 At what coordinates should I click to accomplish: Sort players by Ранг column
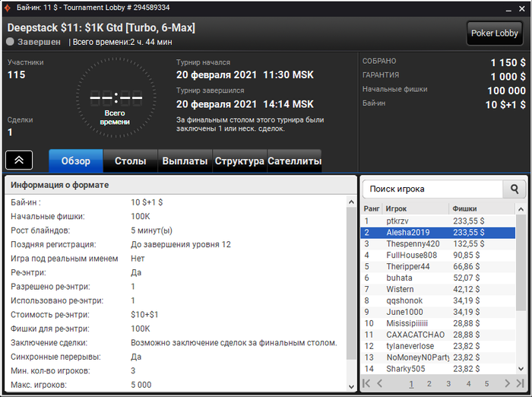[x=372, y=208]
